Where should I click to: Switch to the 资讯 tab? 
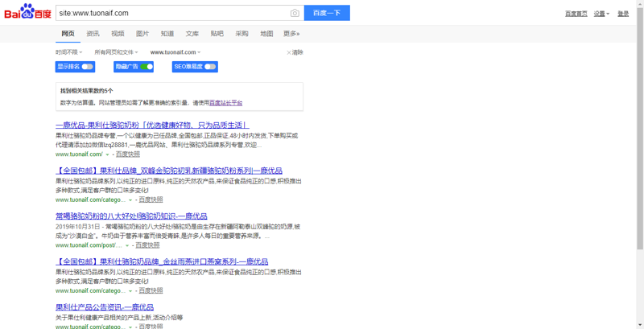coord(93,34)
